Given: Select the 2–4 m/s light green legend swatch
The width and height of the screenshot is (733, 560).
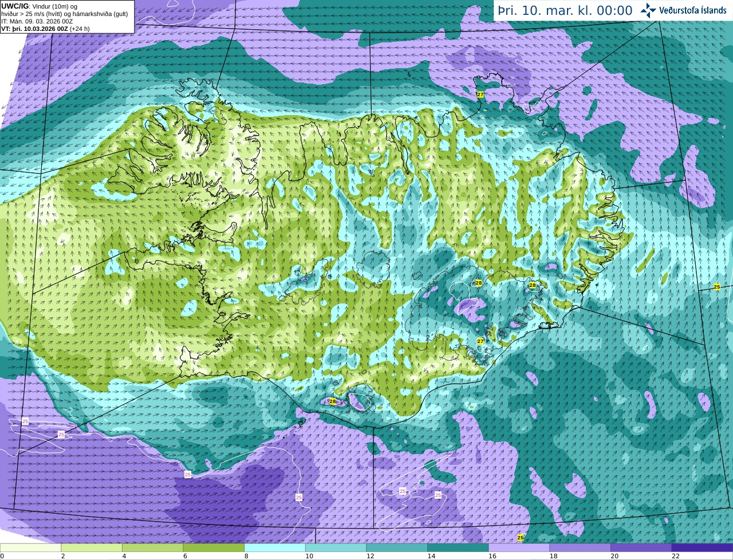Looking at the screenshot, I should coord(92,547).
